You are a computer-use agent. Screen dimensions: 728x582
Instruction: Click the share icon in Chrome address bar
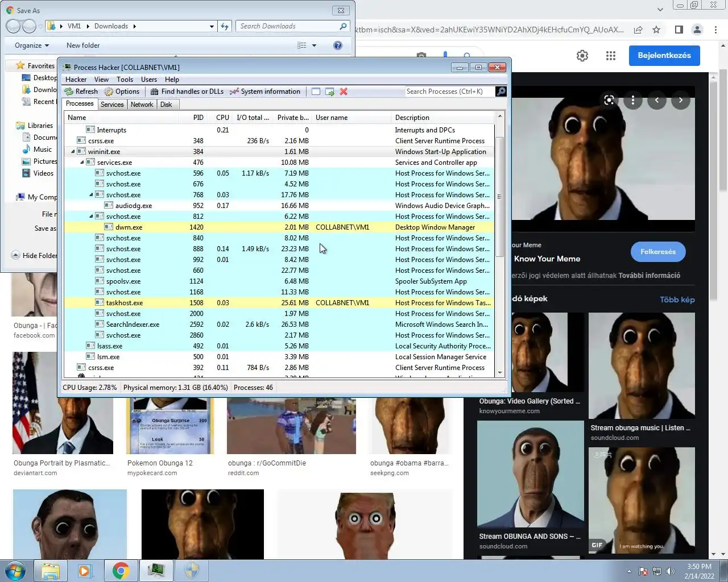coord(638,30)
